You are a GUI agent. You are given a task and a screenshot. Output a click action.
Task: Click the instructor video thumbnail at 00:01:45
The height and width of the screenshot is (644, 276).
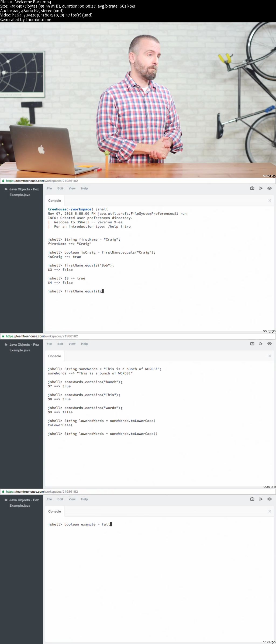pos(138,100)
